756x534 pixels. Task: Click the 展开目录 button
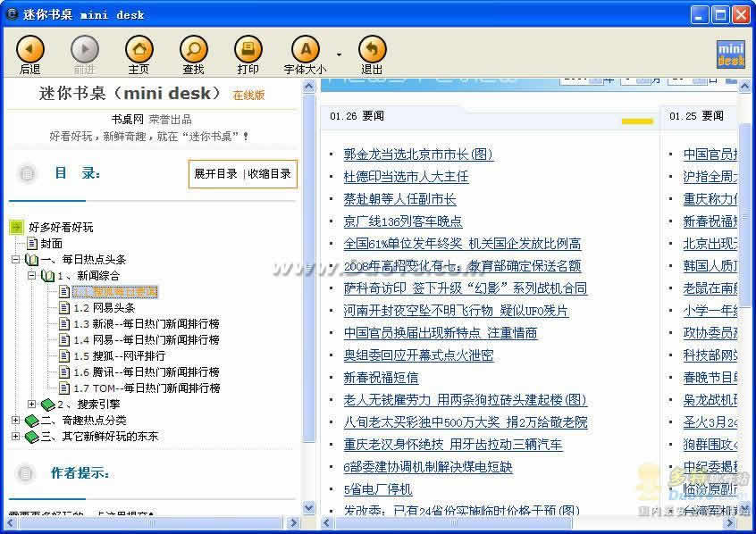point(215,173)
